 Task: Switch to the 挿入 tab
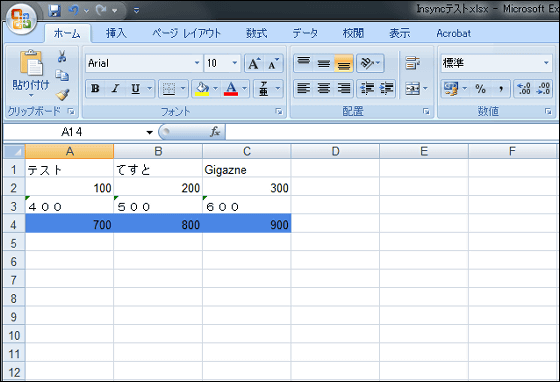point(116,34)
